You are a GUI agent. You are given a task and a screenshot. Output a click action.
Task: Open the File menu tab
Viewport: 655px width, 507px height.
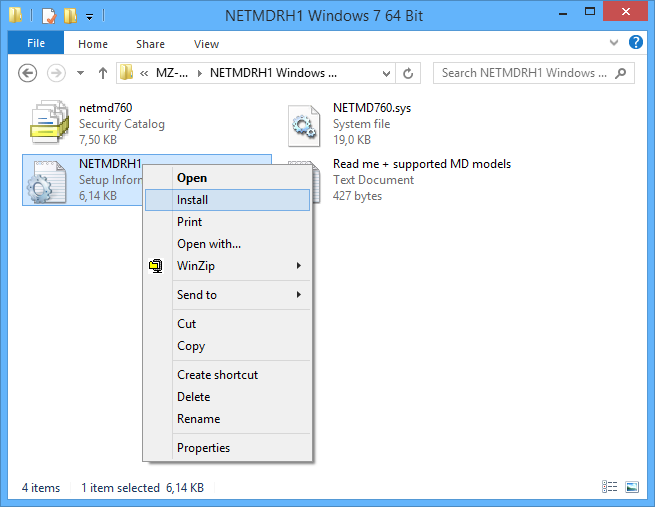(36, 44)
